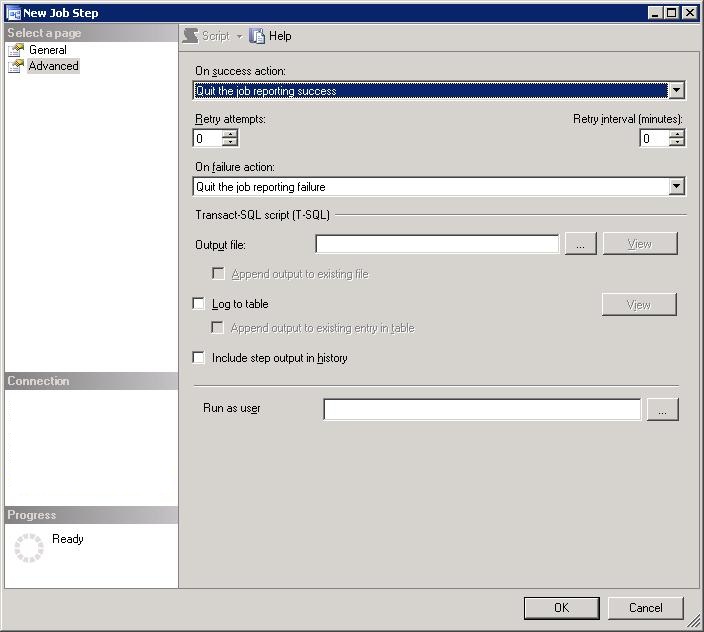Expand the On failure action dropdown
704x632 pixels.
(x=676, y=186)
